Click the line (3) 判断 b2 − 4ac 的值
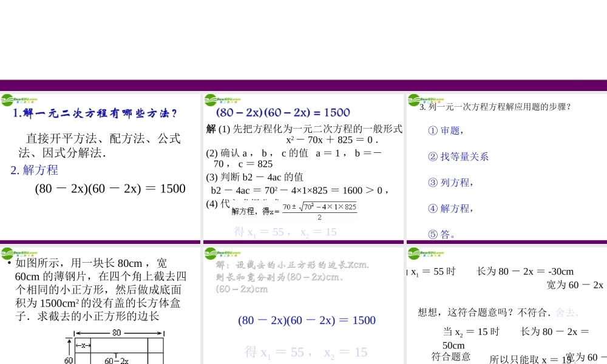 [255, 177]
